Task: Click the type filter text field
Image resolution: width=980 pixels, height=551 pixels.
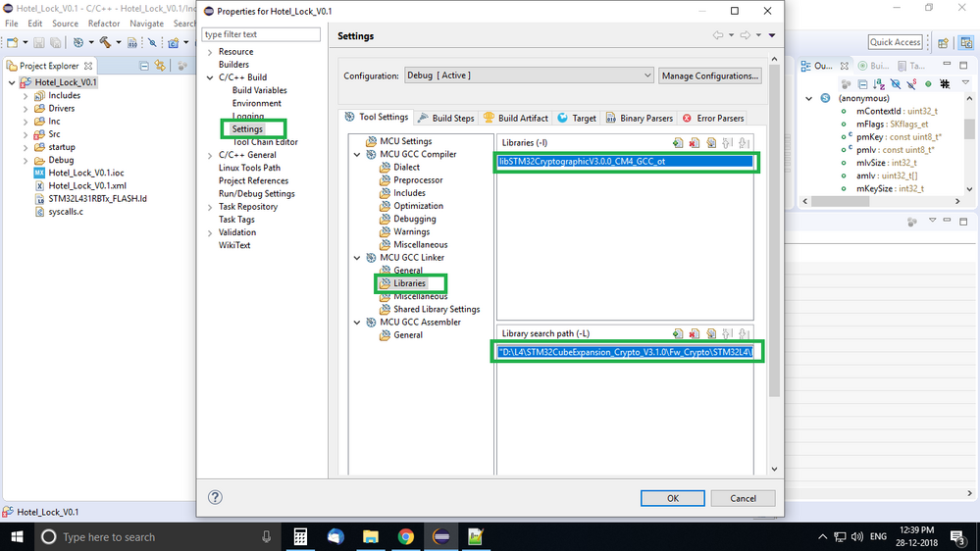Action: pyautogui.click(x=261, y=34)
